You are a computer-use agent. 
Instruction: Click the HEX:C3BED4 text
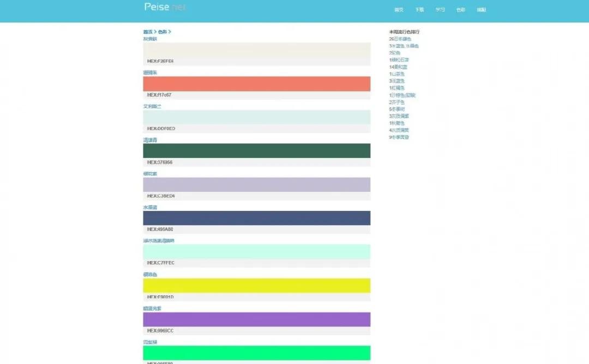161,196
